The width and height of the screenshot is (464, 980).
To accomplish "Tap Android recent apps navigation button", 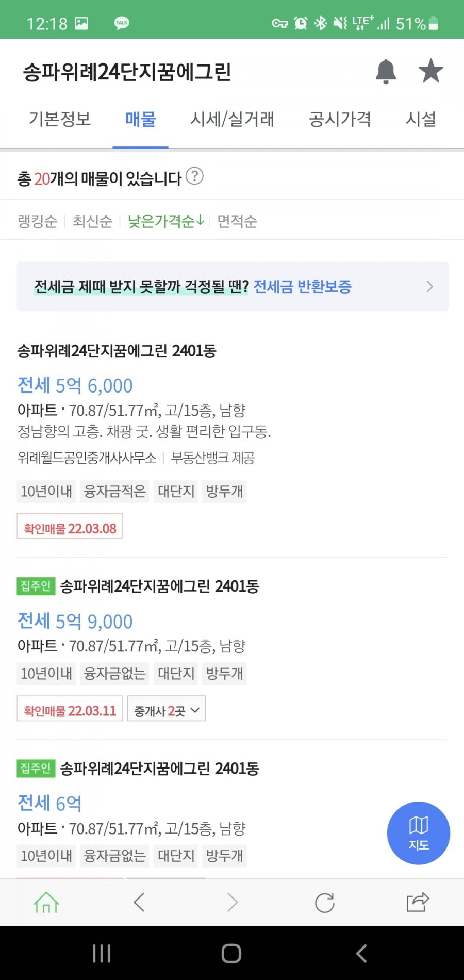I will click(x=102, y=954).
